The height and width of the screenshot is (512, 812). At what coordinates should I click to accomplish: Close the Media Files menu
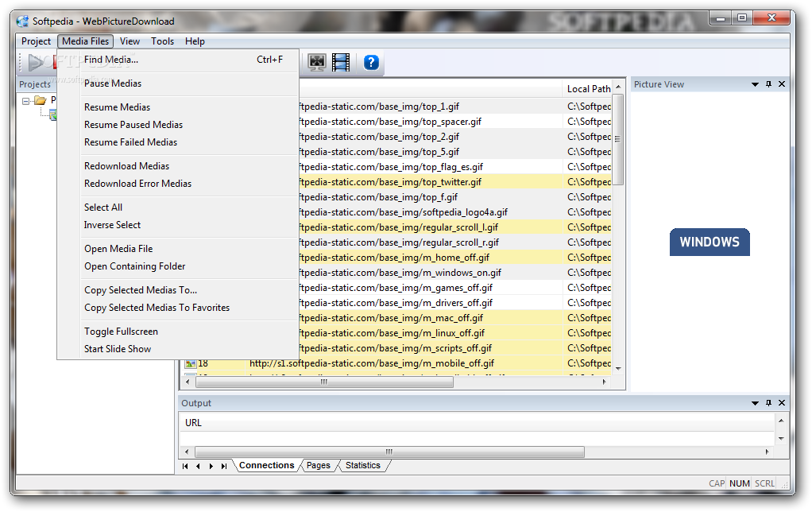(86, 41)
